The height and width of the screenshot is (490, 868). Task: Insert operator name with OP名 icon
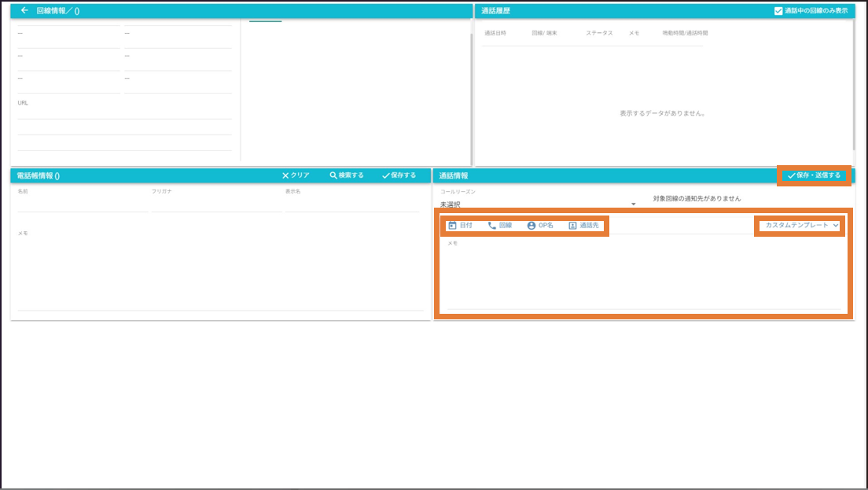coord(531,226)
